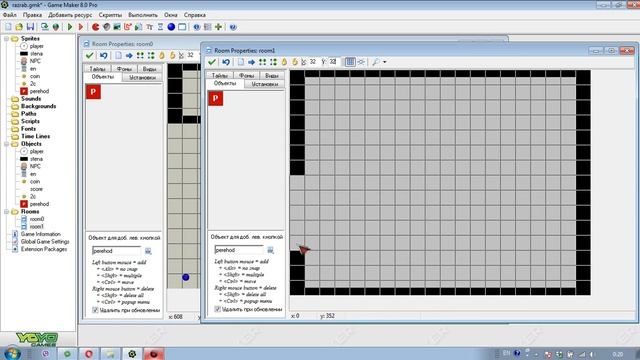
Task: Select Global Game Settings tree entry
Action: 45,242
